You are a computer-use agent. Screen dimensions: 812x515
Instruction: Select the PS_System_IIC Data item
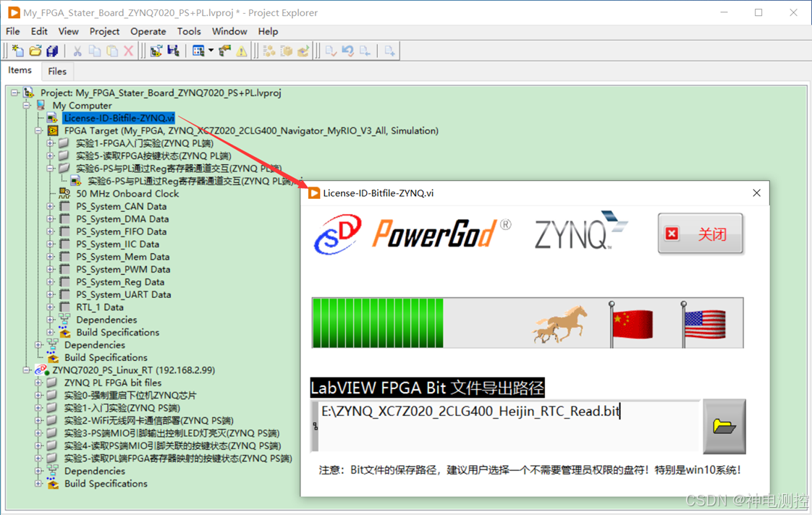(117, 244)
